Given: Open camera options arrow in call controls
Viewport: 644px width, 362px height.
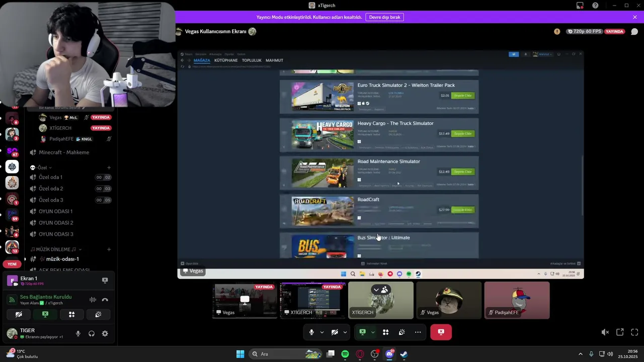Looking at the screenshot, I should pyautogui.click(x=345, y=332).
